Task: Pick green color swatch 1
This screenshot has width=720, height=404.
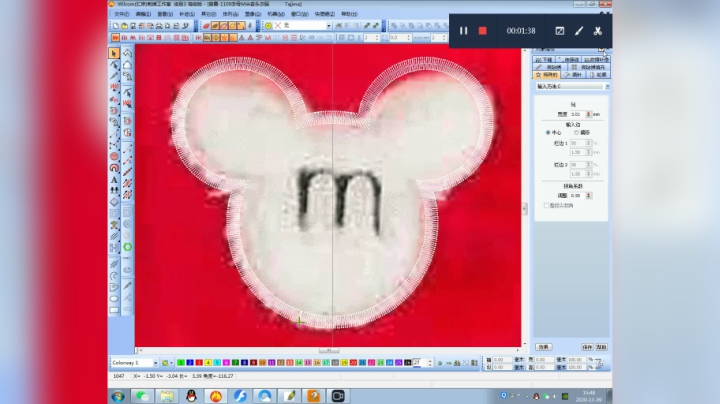Action: (x=180, y=363)
